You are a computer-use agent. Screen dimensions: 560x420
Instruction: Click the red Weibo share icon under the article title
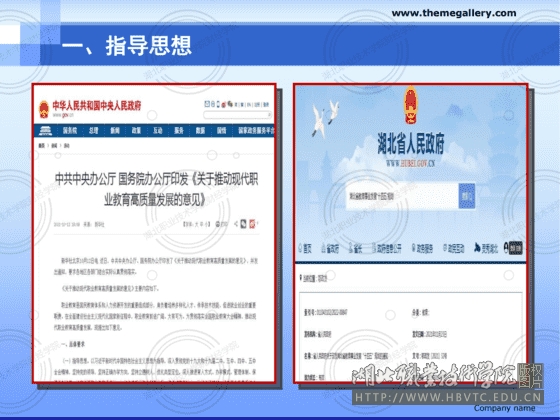tap(252, 224)
